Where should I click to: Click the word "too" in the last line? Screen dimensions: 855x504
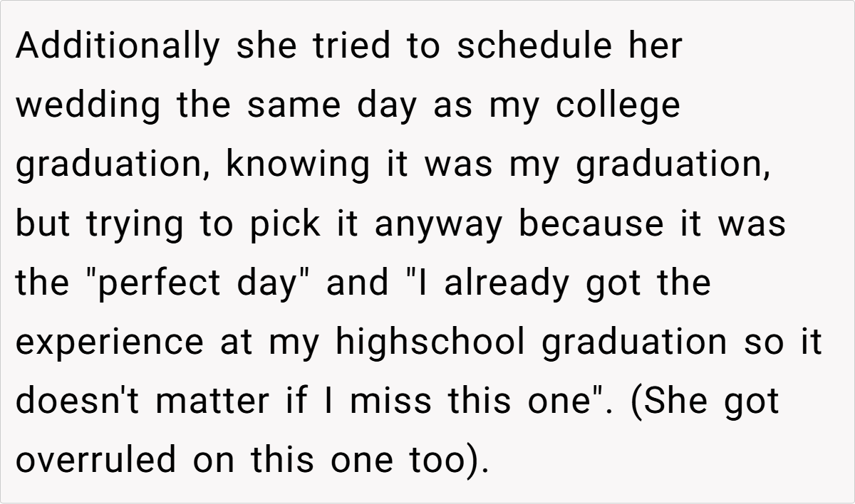point(446,460)
